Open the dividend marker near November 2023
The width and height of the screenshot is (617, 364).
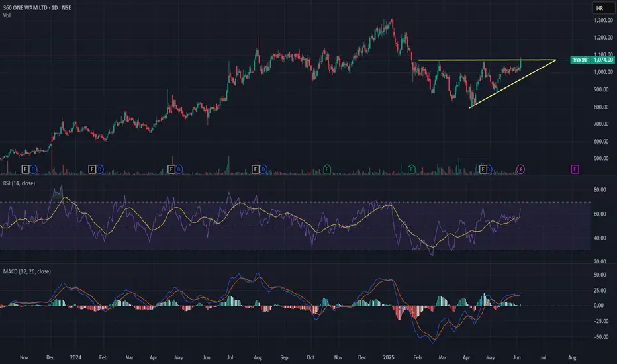34,169
